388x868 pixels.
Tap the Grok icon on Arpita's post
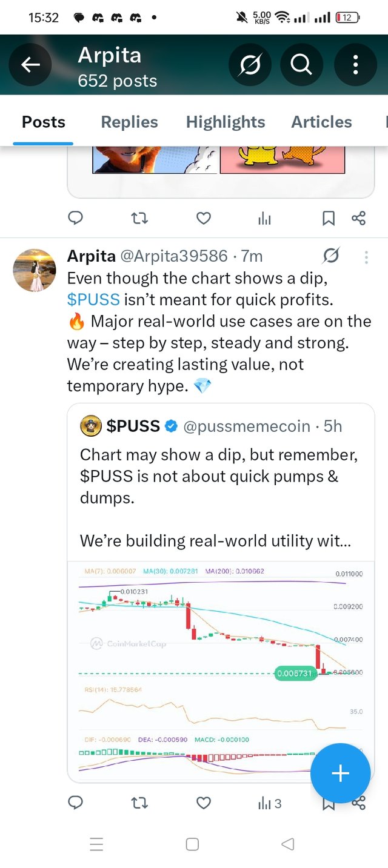[x=332, y=256]
